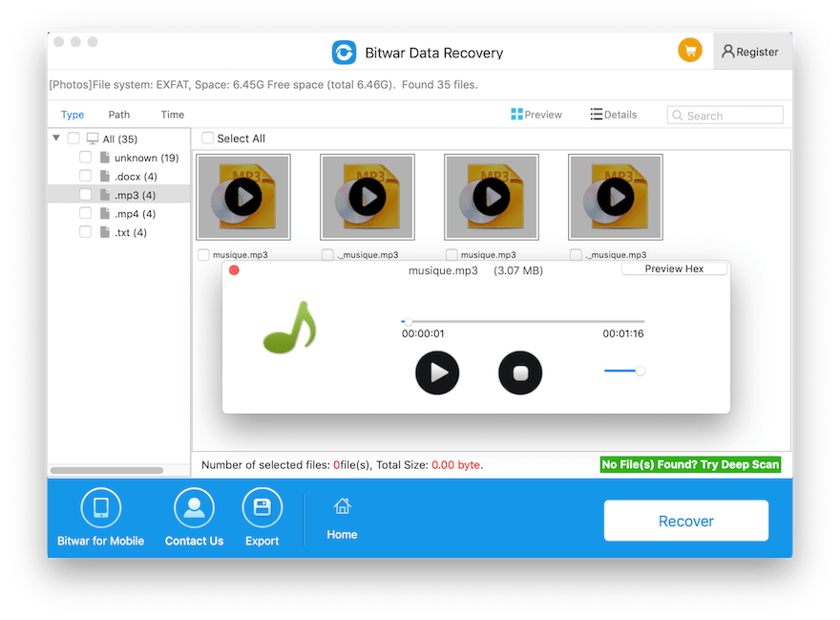Click the file icon beside .txt (4)
The image size is (840, 620).
pos(105,232)
